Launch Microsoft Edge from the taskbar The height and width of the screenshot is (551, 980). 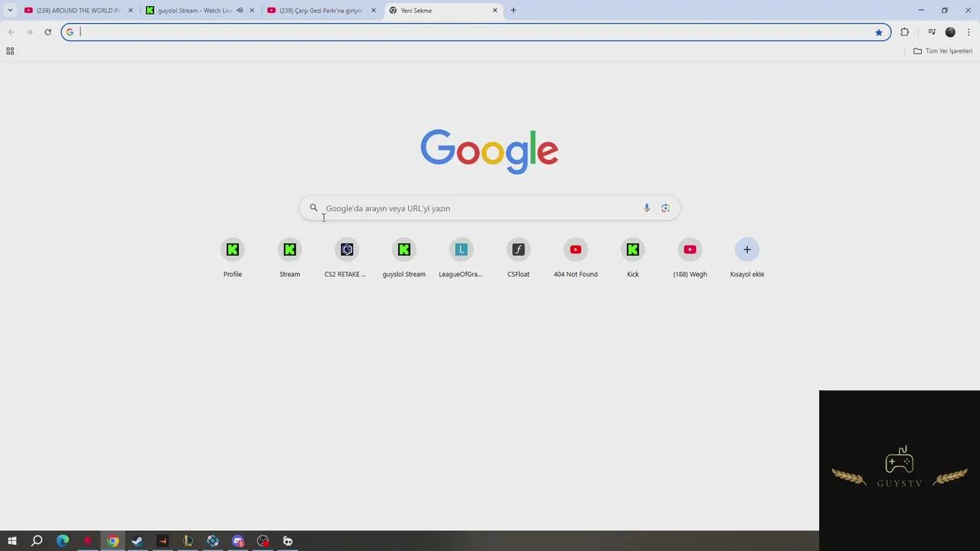coord(63,541)
